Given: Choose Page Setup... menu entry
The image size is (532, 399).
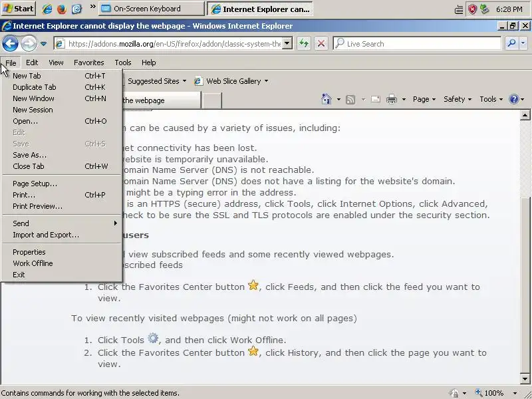Looking at the screenshot, I should [x=61, y=184].
